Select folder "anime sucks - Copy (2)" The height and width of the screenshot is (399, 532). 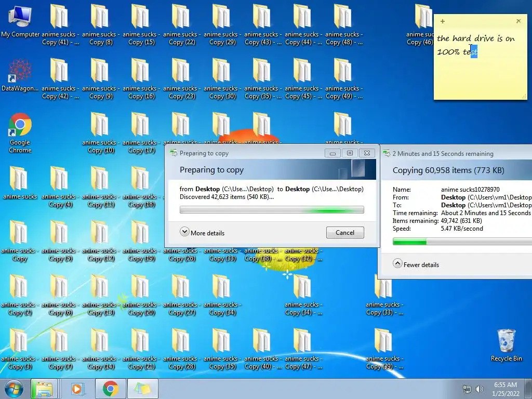pos(20,295)
